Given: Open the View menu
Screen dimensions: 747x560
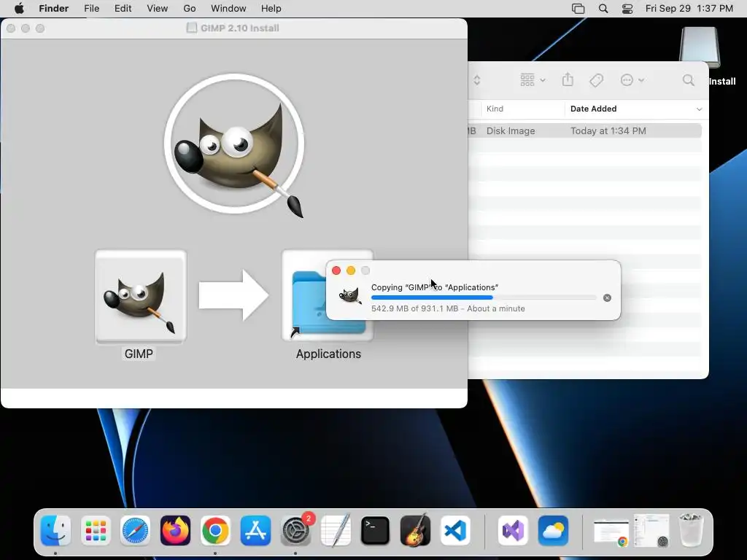Looking at the screenshot, I should click(x=158, y=9).
